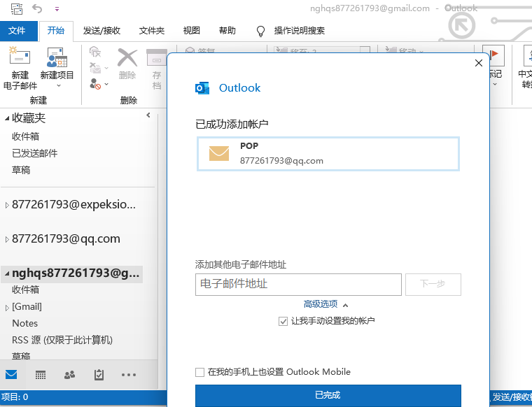This screenshot has height=407, width=532.
Task: Collapse the Favorites (收藏夹) section
Action: click(7, 118)
